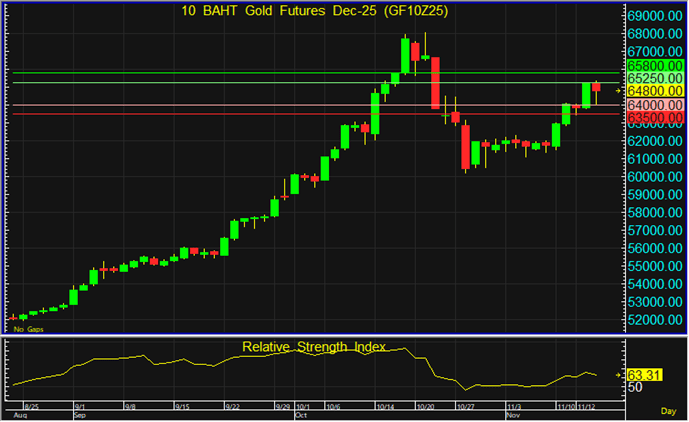
Task: Click the RSI 50 level label
Action: (636, 387)
